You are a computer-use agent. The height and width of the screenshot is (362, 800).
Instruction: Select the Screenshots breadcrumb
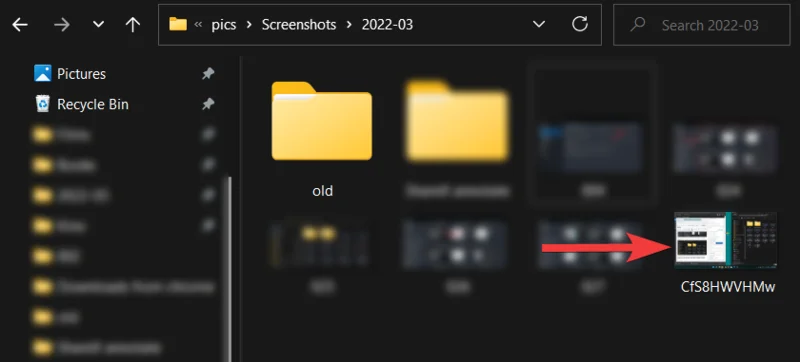[299, 24]
